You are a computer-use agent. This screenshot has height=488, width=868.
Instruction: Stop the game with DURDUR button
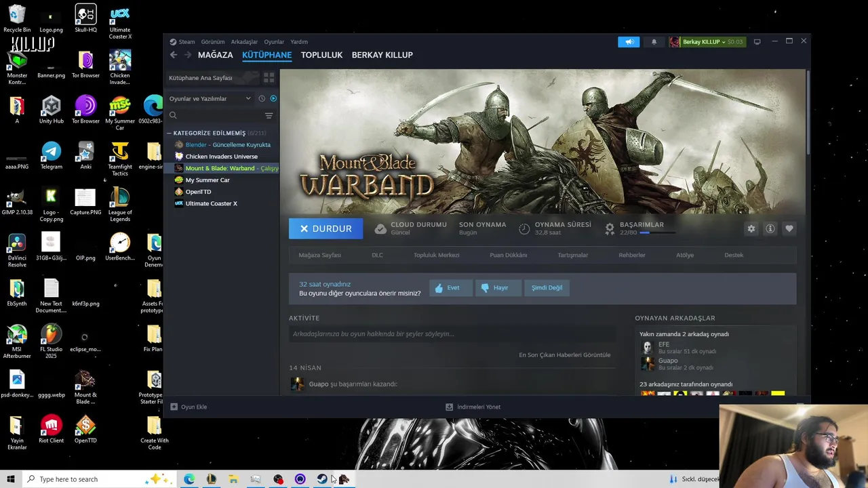[325, 229]
